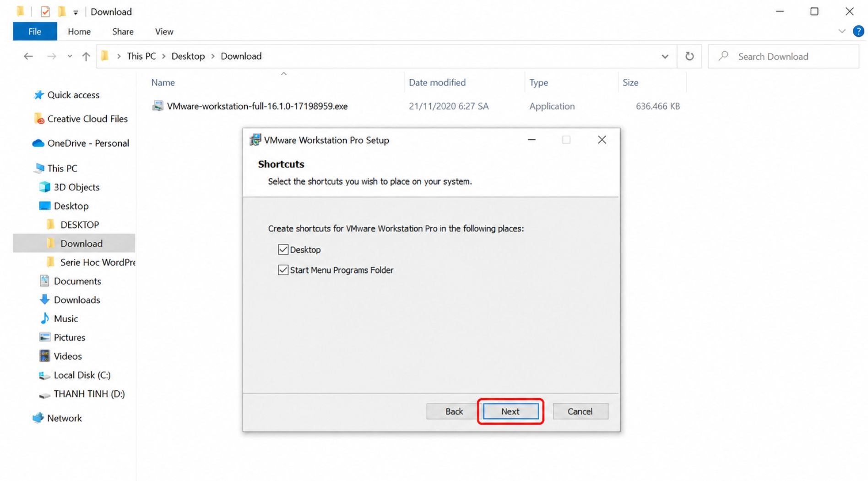Image resolution: width=868 pixels, height=481 pixels.
Task: Switch to the View ribbon tab
Action: tap(164, 32)
